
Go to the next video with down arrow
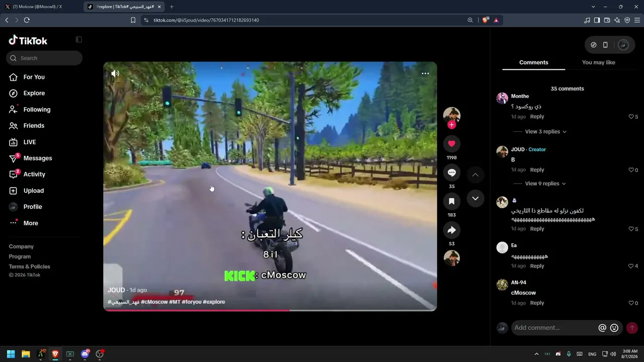coord(475,198)
